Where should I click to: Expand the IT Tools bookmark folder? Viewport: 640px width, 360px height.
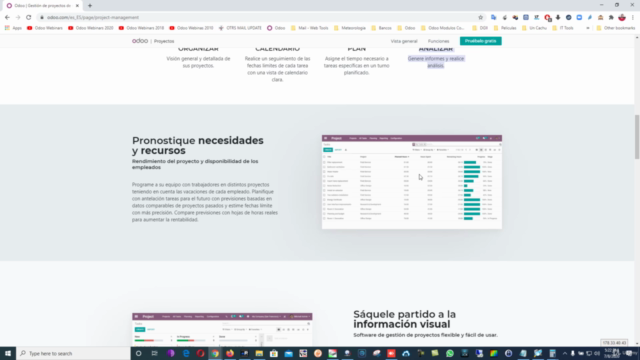click(563, 28)
